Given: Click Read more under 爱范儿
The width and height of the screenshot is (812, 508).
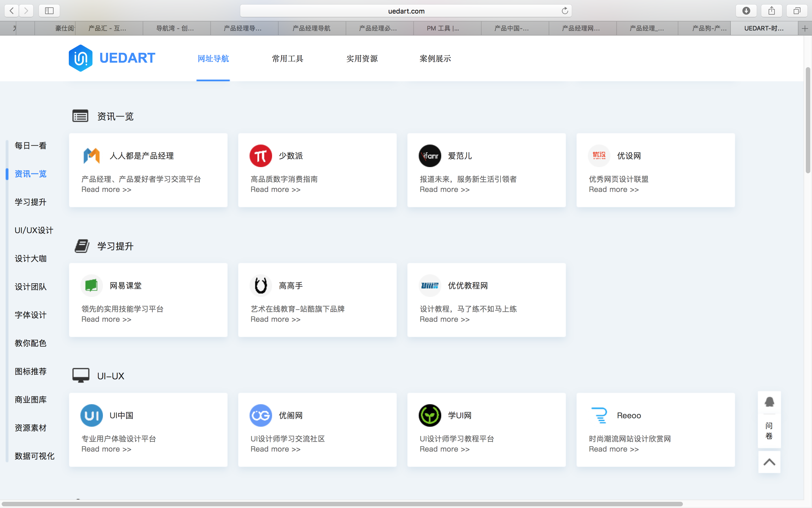Looking at the screenshot, I should [445, 189].
